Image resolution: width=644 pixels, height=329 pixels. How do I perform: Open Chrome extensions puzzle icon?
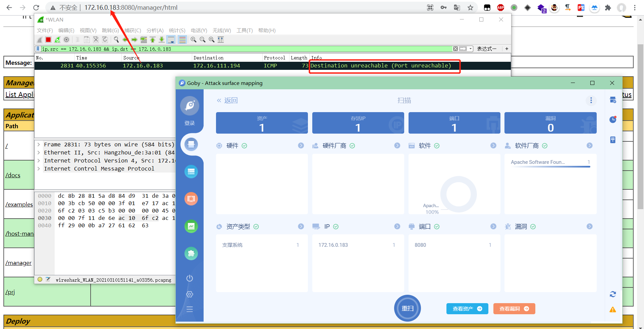click(x=608, y=7)
